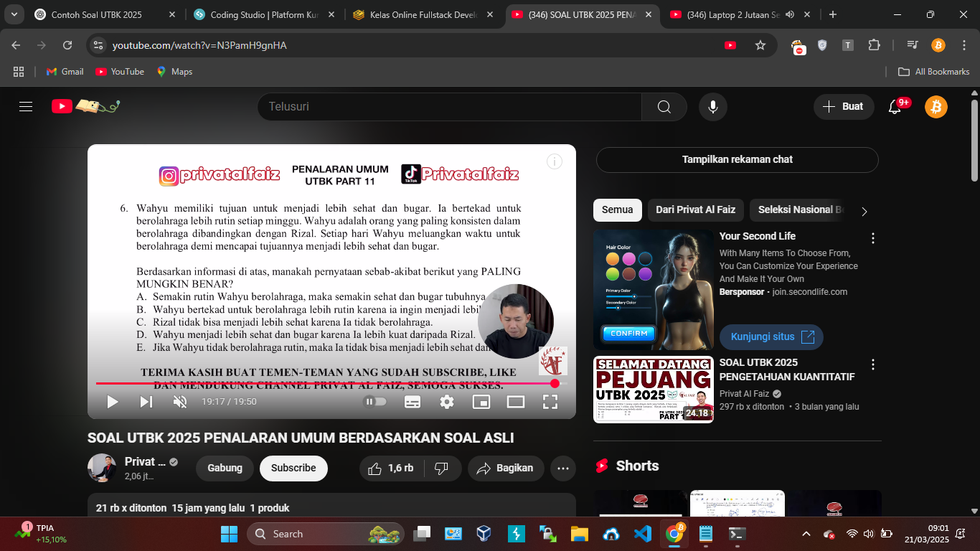
Task: Open the Apps grid in bookmarks bar
Action: [x=19, y=72]
